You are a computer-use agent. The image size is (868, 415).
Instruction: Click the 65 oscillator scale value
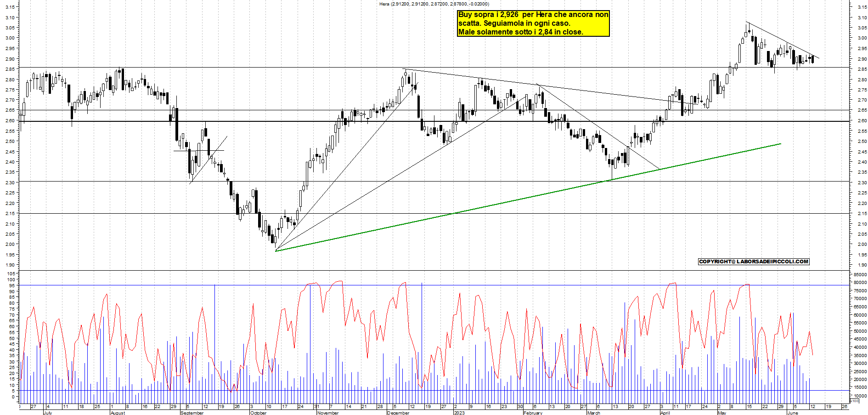coord(12,321)
